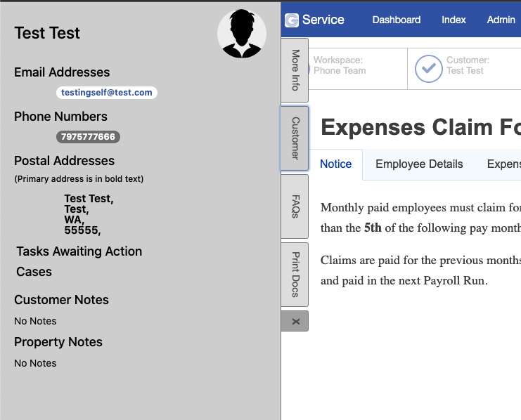Select the Customer vertical side tab
Image resolution: width=521 pixels, height=420 pixels.
pos(295,138)
